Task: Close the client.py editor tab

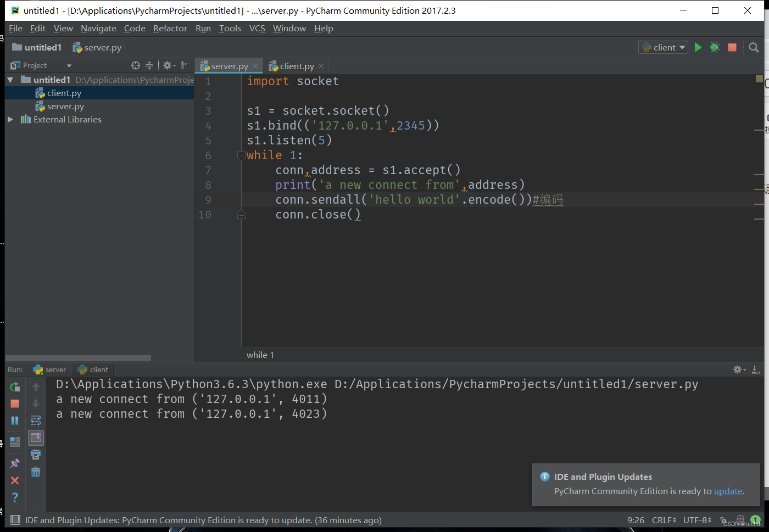Action: pyautogui.click(x=321, y=66)
